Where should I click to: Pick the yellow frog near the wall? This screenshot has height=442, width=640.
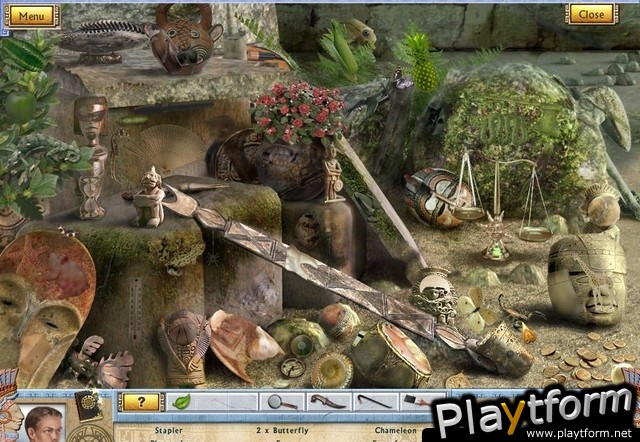pos(360,31)
